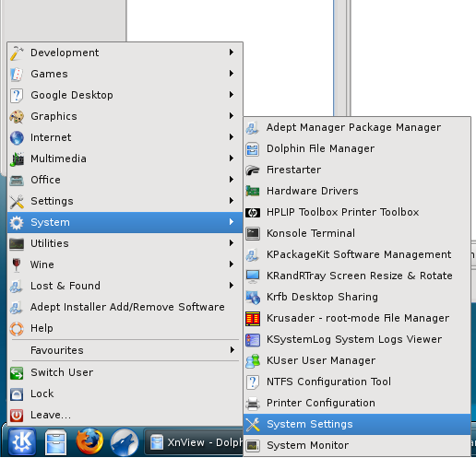Expand the Graphics submenu arrow
The width and height of the screenshot is (476, 458).
(x=232, y=116)
